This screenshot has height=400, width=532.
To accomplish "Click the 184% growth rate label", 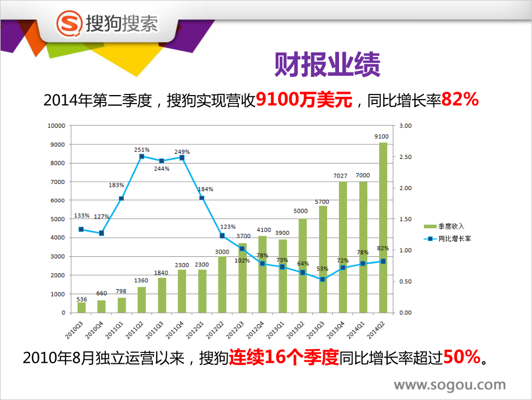I will click(x=205, y=189).
